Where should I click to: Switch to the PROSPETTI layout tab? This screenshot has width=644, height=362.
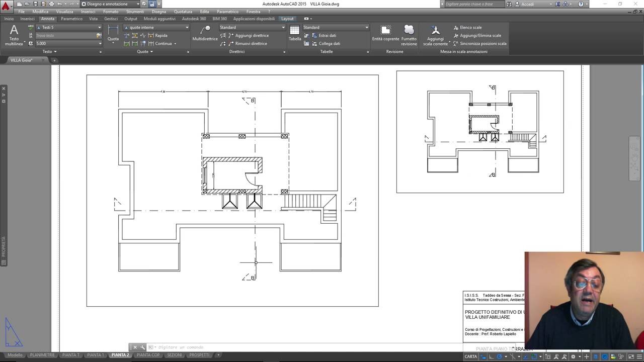[x=199, y=355]
